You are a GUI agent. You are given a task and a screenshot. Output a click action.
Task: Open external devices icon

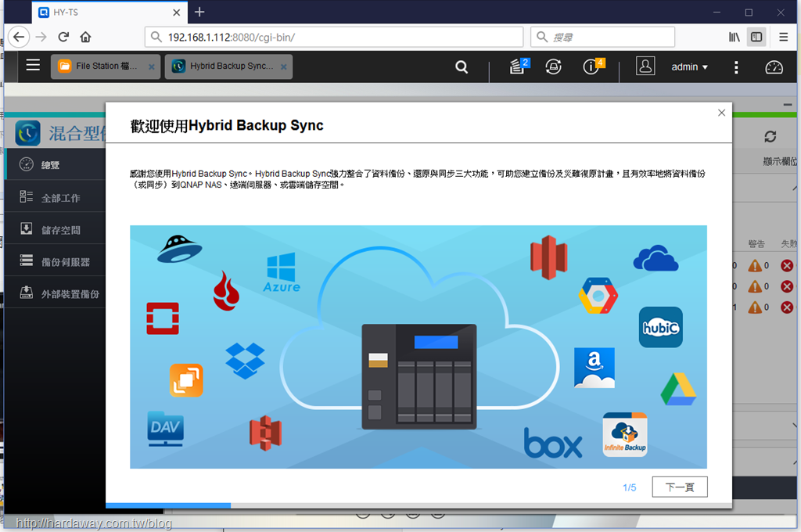(553, 66)
